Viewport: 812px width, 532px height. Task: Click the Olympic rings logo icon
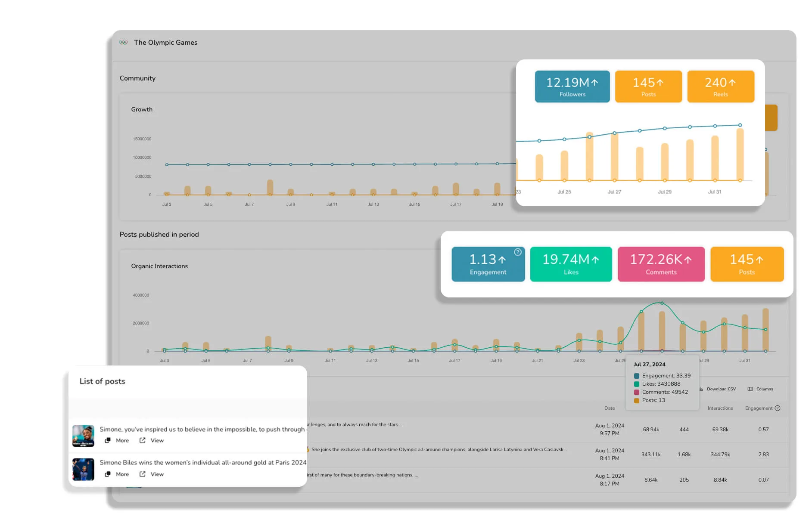tap(124, 43)
